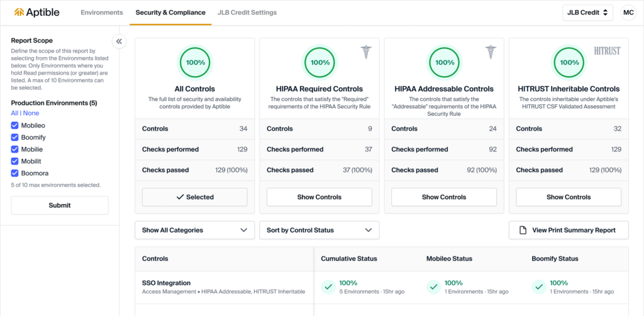Uncheck the Mobileo environment checkbox
The image size is (644, 316).
point(15,126)
